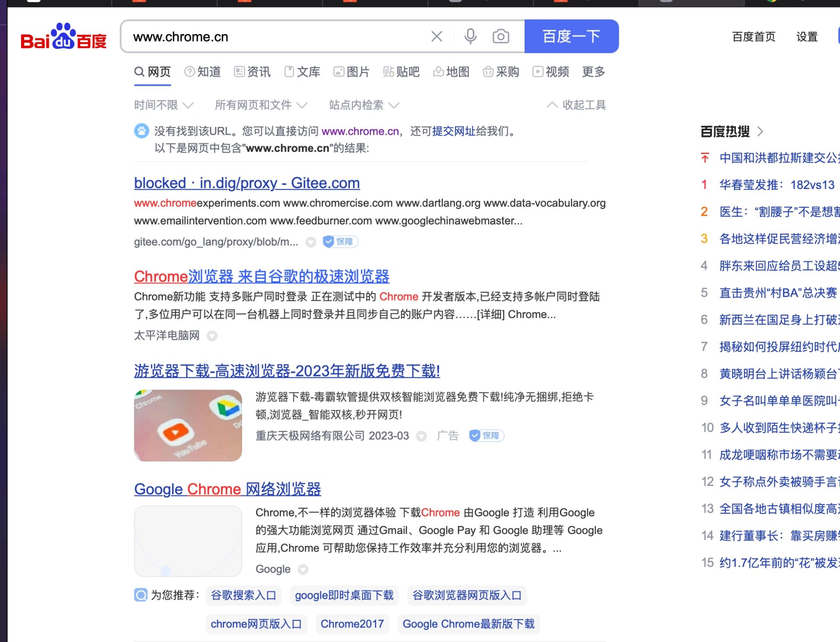Open hot search 黄晓明台上讲话杨颖台

779,374
